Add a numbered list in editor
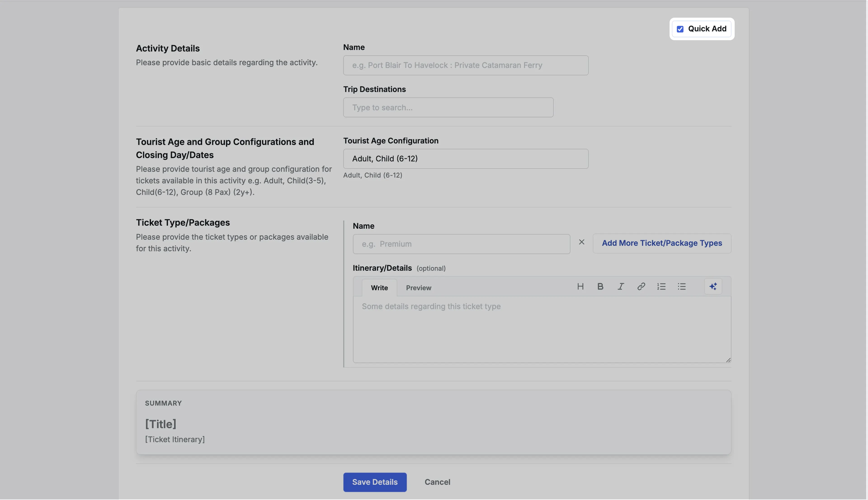 click(661, 286)
